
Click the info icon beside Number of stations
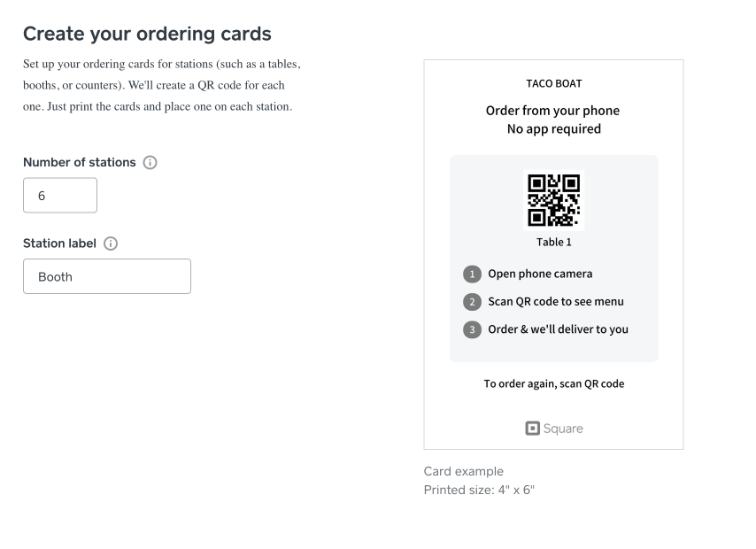point(150,163)
